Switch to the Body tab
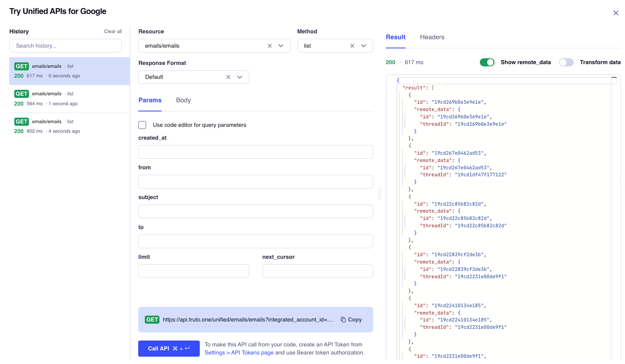The width and height of the screenshot is (625, 364). click(183, 100)
